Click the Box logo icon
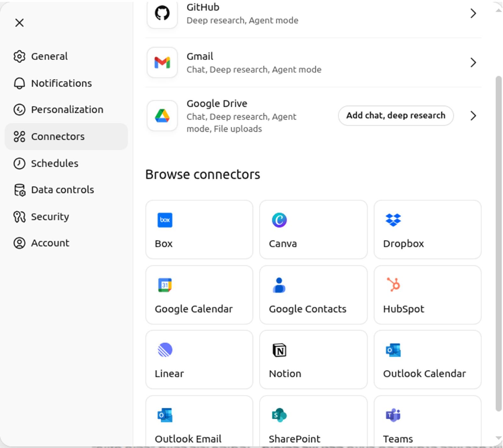 click(165, 220)
